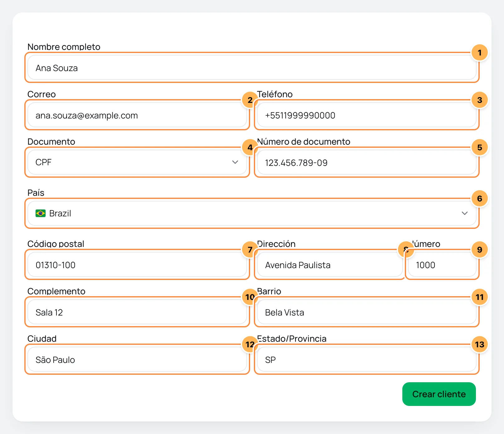Click the Número de documento label

(304, 142)
